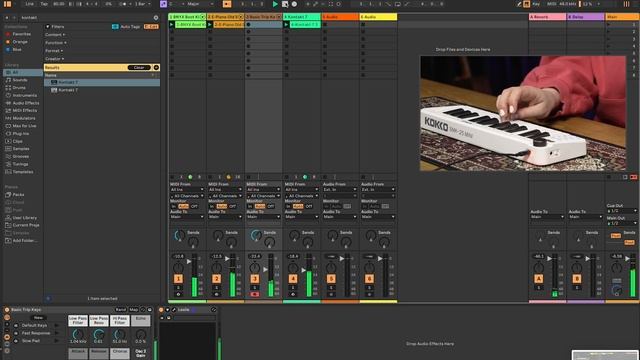
Task: Toggle the draw mode pencil icon
Action: pyautogui.click(x=519, y=4)
